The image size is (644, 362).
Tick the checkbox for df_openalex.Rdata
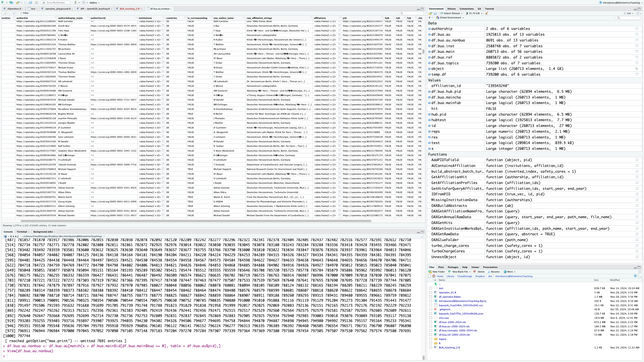point(430,297)
